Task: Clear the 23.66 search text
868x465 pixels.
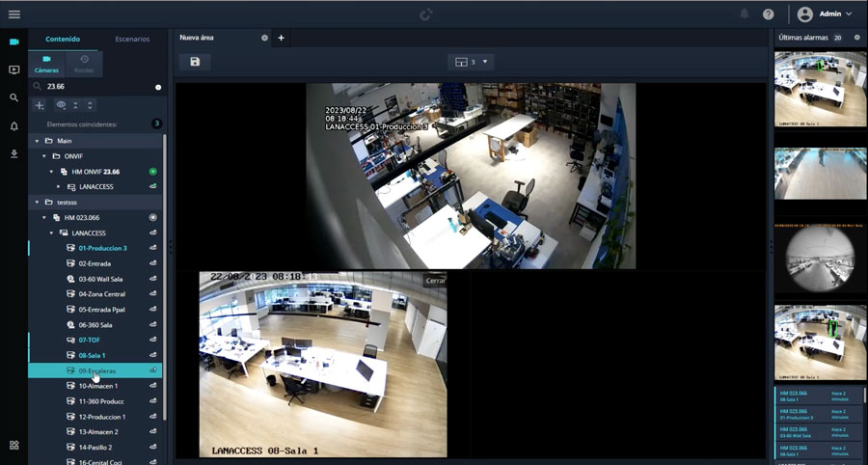Action: pyautogui.click(x=158, y=87)
